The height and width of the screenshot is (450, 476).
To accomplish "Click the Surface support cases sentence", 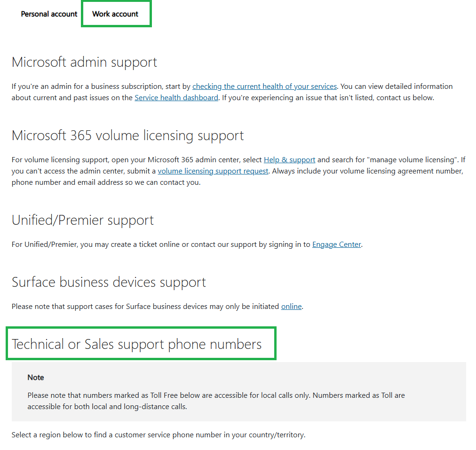I will pyautogui.click(x=157, y=307).
